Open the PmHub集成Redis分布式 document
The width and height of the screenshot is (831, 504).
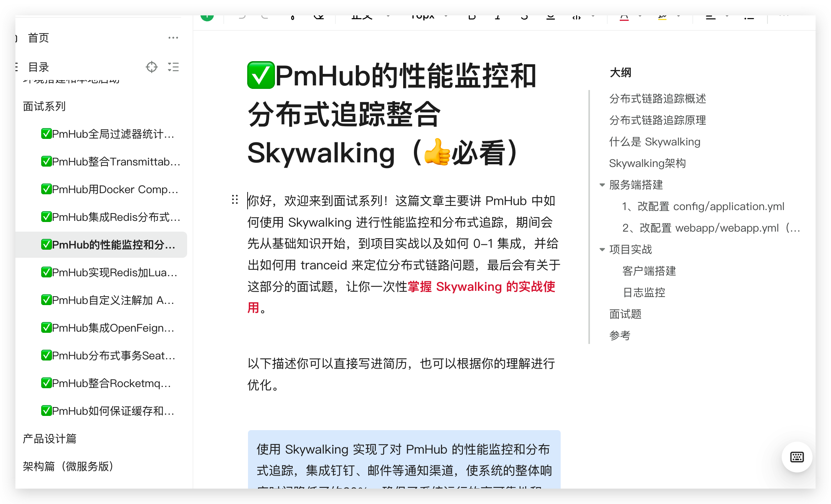(x=111, y=217)
